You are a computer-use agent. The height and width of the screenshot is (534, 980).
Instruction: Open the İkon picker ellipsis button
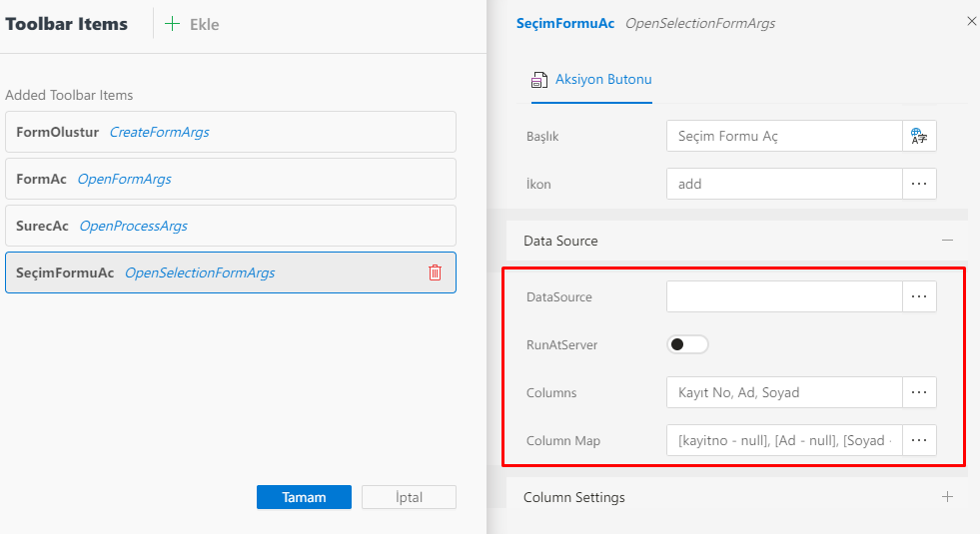920,185
